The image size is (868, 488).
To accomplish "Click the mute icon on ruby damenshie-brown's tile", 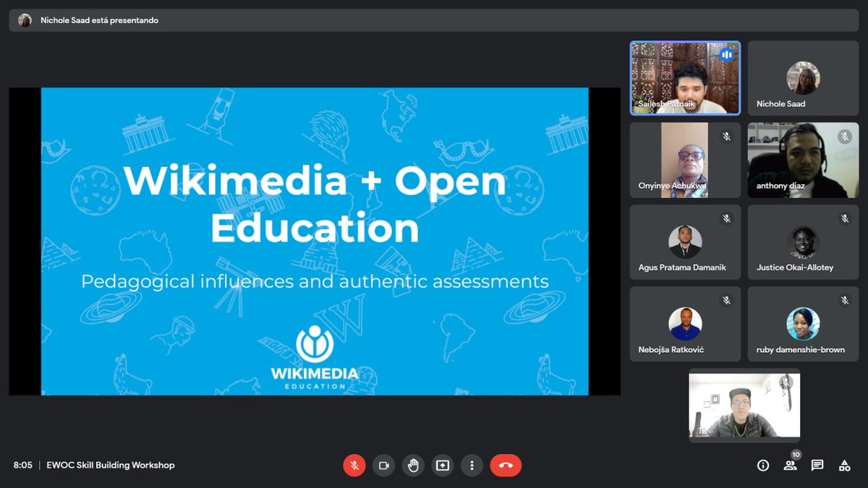I will point(844,299).
